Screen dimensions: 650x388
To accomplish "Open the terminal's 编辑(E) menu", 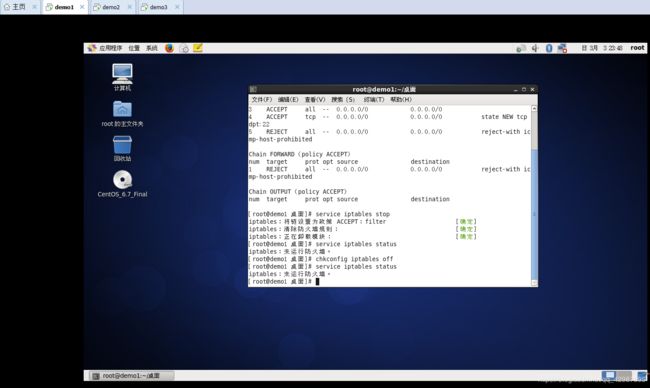I will [288, 99].
